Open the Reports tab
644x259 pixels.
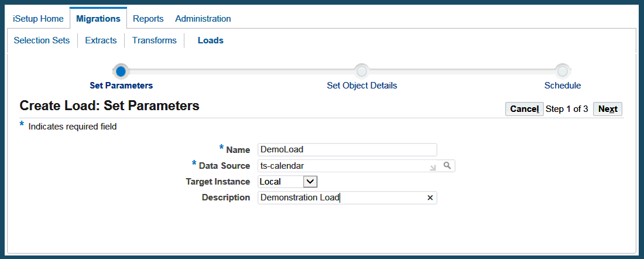(x=148, y=19)
